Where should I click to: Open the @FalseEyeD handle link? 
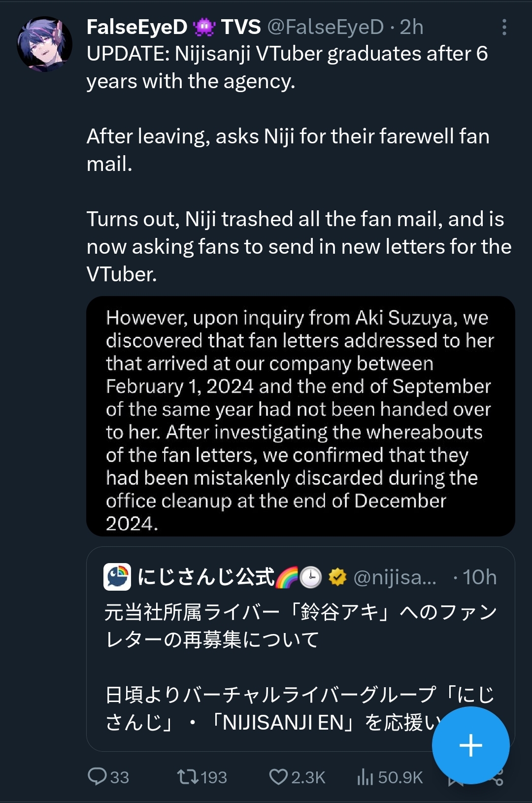coord(325,27)
